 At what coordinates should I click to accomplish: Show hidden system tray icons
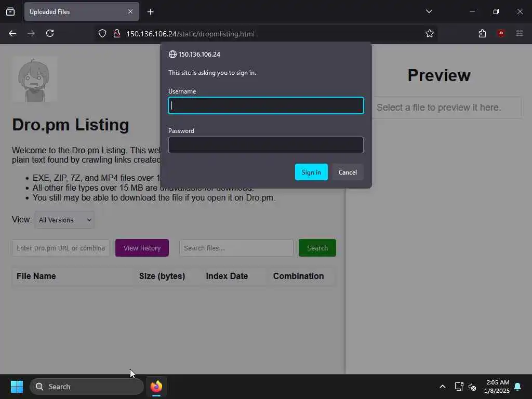click(x=443, y=387)
